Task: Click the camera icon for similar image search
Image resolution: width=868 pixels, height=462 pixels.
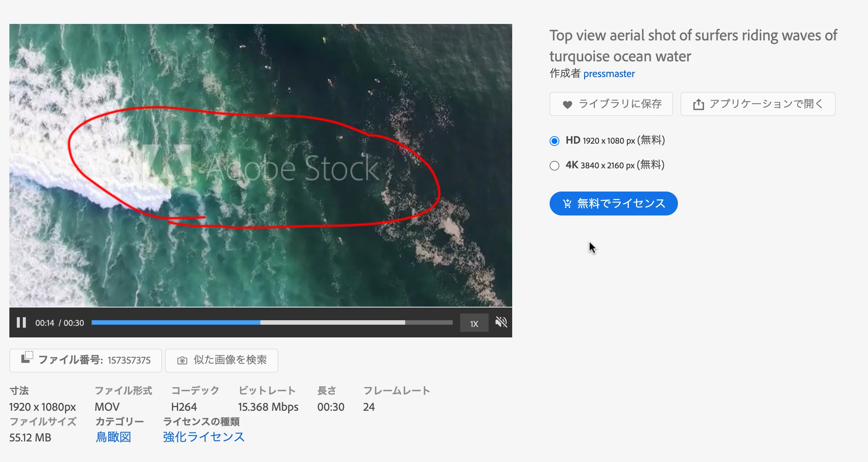Action: (x=182, y=361)
